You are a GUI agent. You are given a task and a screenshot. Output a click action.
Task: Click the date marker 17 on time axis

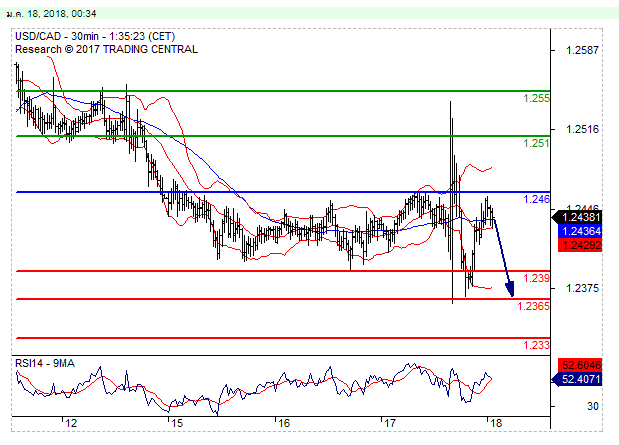coord(390,423)
